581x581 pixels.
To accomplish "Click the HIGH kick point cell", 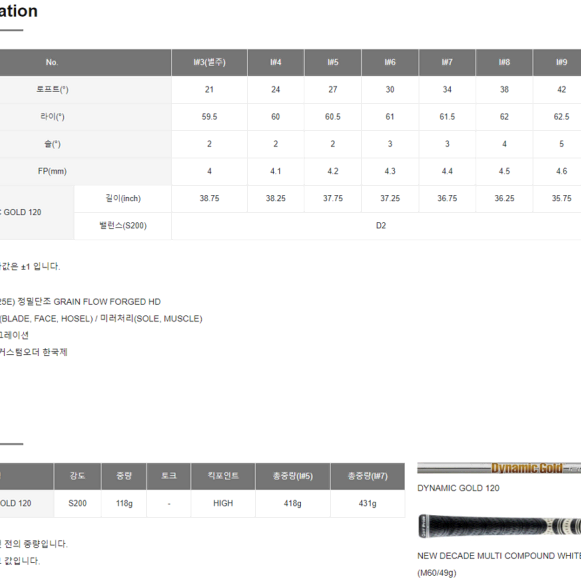I will click(x=223, y=503).
